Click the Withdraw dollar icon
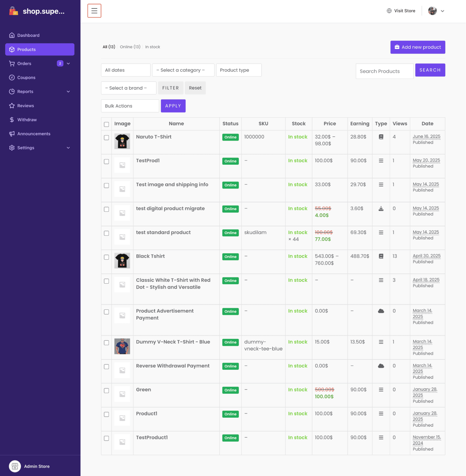The image size is (466, 476). [12, 120]
